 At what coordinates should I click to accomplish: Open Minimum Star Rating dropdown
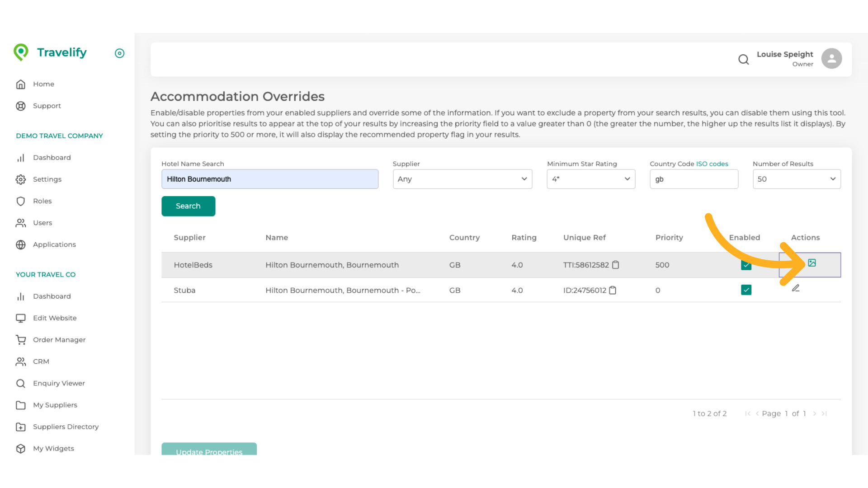(590, 179)
